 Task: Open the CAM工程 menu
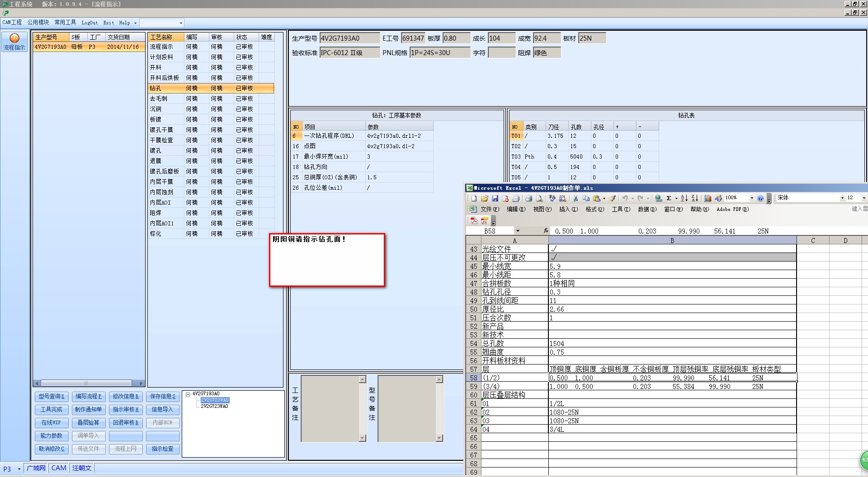(x=12, y=23)
